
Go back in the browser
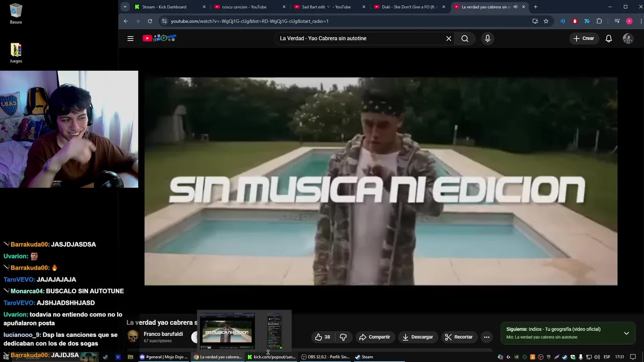pyautogui.click(x=126, y=21)
